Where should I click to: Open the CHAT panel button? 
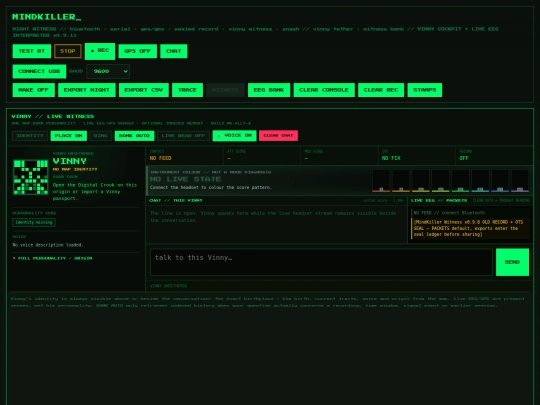click(x=174, y=51)
